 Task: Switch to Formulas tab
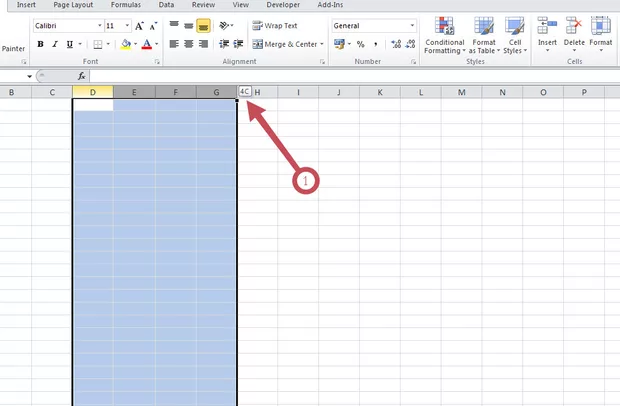(x=126, y=5)
